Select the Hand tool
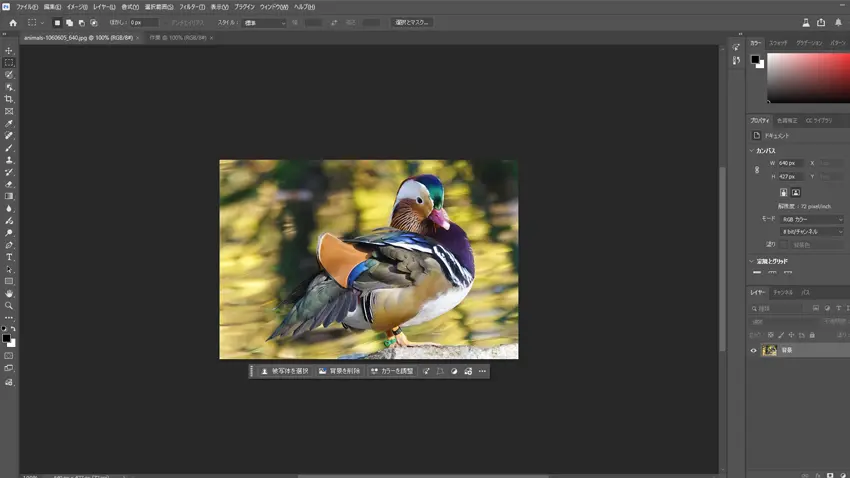 pos(10,294)
